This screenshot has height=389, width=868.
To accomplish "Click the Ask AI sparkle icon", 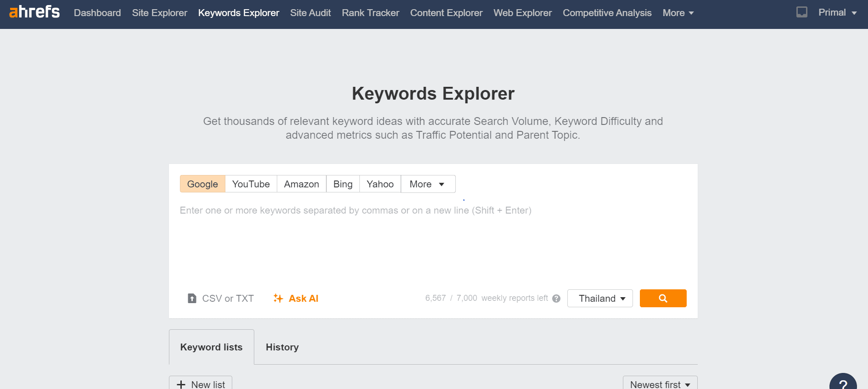I will tap(278, 298).
